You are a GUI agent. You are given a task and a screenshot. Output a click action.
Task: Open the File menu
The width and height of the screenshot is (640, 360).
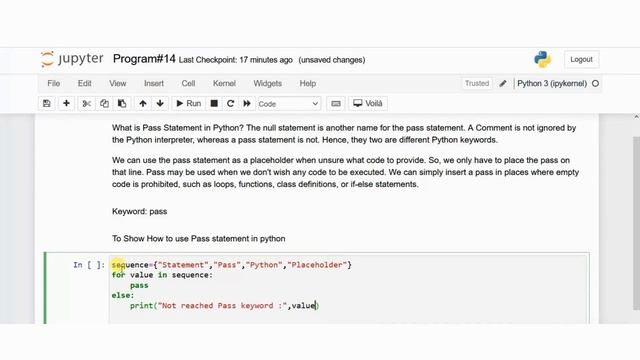point(53,83)
